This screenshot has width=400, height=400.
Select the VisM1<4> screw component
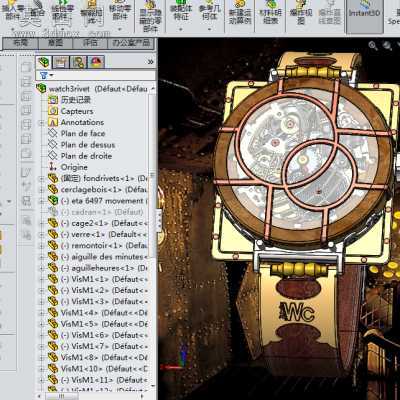[104, 313]
